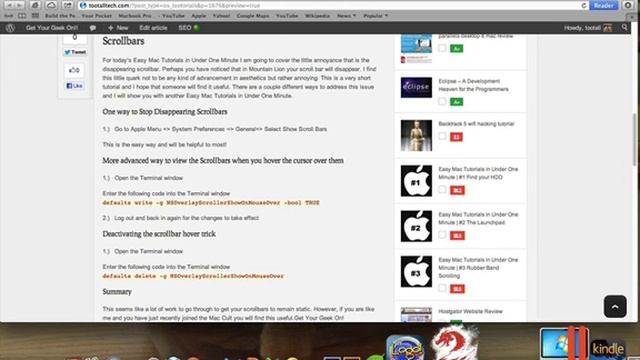Click the scroll-to-top chevron button
This screenshot has height=360, width=640.
coord(615,306)
